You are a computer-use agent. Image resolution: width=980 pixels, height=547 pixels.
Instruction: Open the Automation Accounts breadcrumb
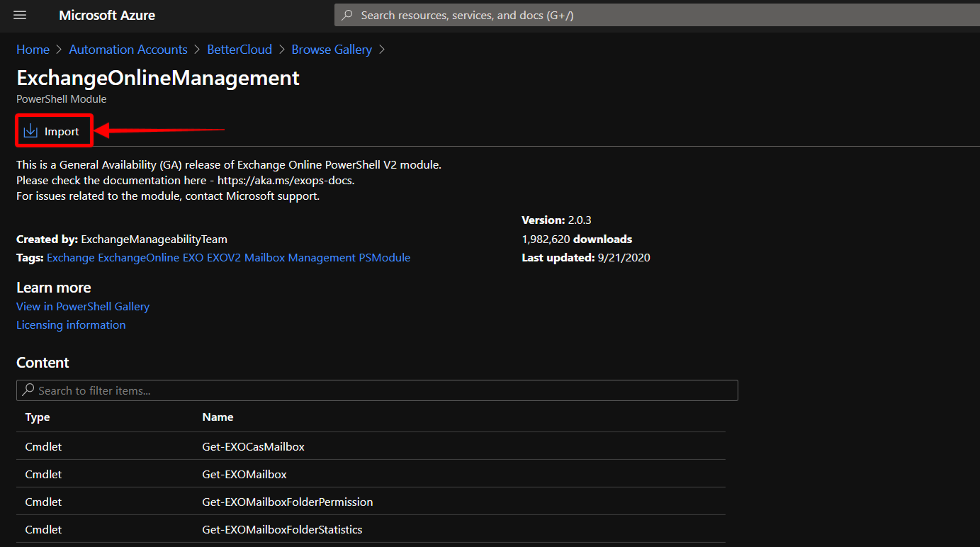(128, 50)
